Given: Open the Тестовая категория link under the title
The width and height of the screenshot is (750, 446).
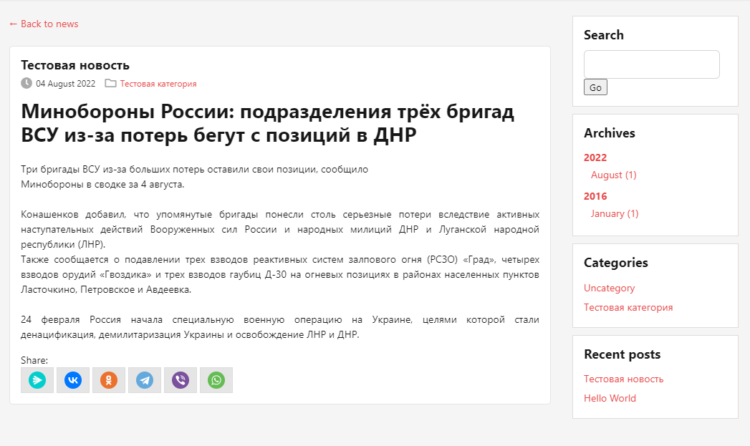Looking at the screenshot, I should click(x=158, y=84).
